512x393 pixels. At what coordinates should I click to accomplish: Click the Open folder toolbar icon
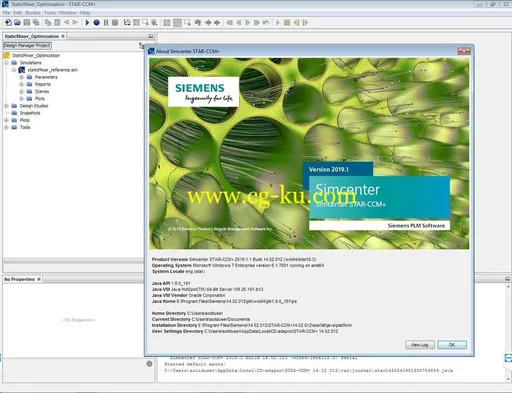coord(17,22)
